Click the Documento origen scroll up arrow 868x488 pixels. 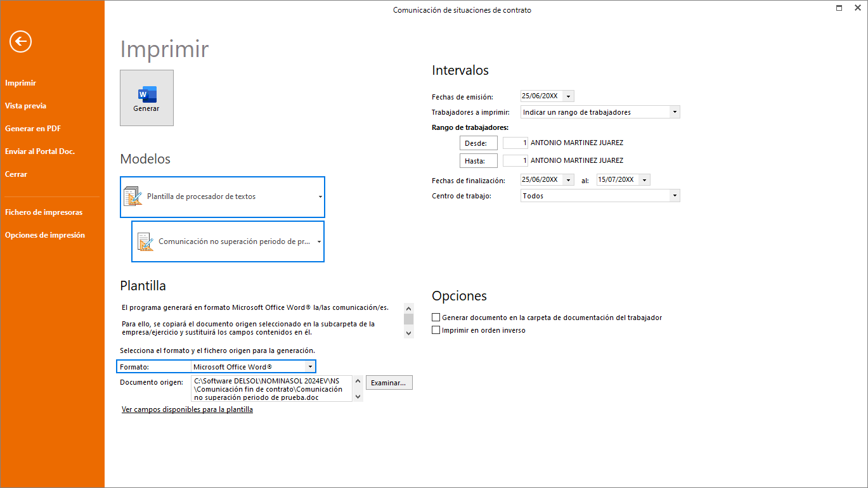point(358,381)
